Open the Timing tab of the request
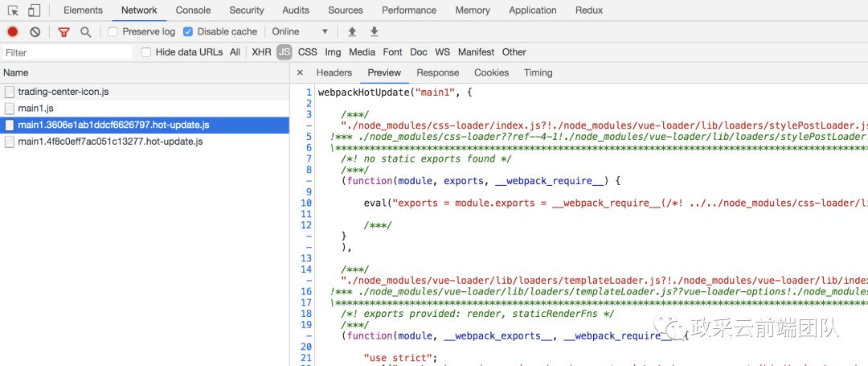Image resolution: width=868 pixels, height=366 pixels. point(538,72)
